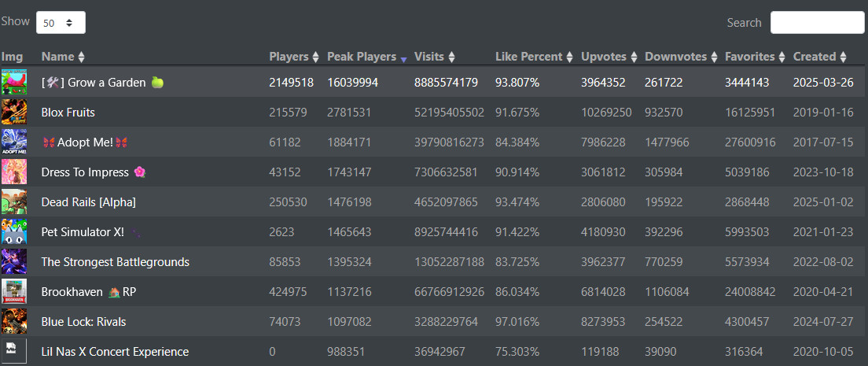
Task: Open the Grow a Garden name link
Action: [x=103, y=83]
